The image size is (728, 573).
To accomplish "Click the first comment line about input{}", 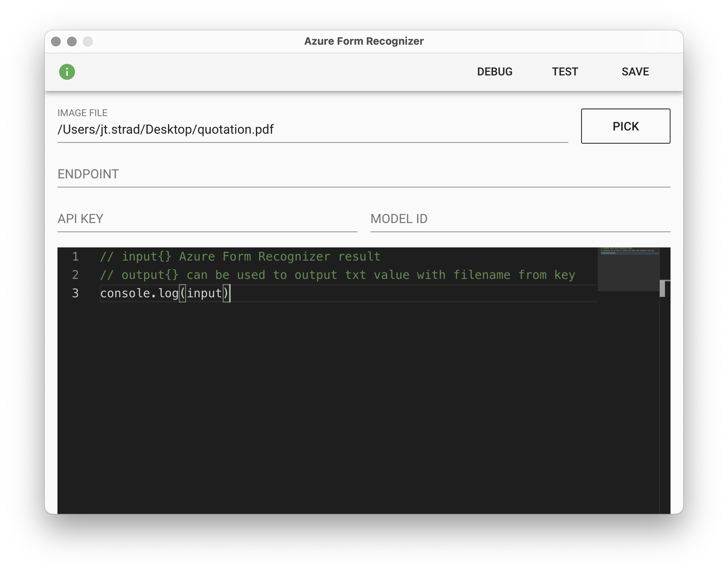I will (240, 257).
